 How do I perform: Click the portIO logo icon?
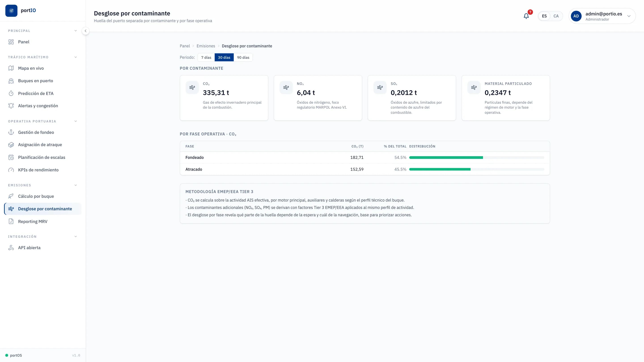tap(11, 11)
